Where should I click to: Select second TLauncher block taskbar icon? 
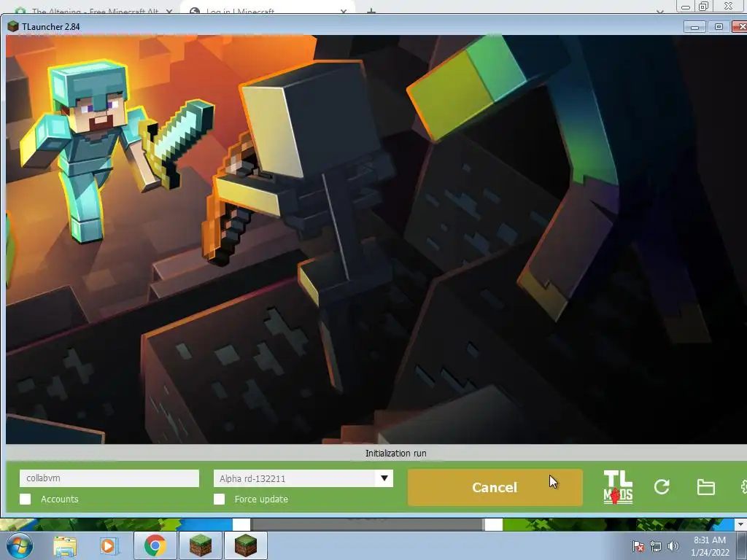(245, 545)
